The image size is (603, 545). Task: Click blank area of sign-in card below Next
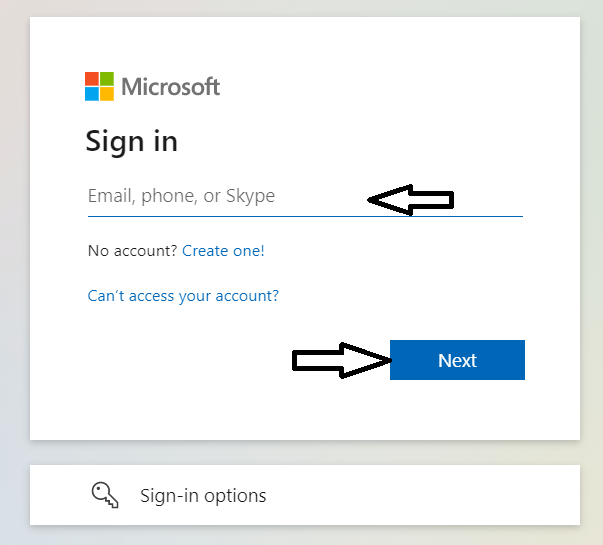pyautogui.click(x=305, y=412)
